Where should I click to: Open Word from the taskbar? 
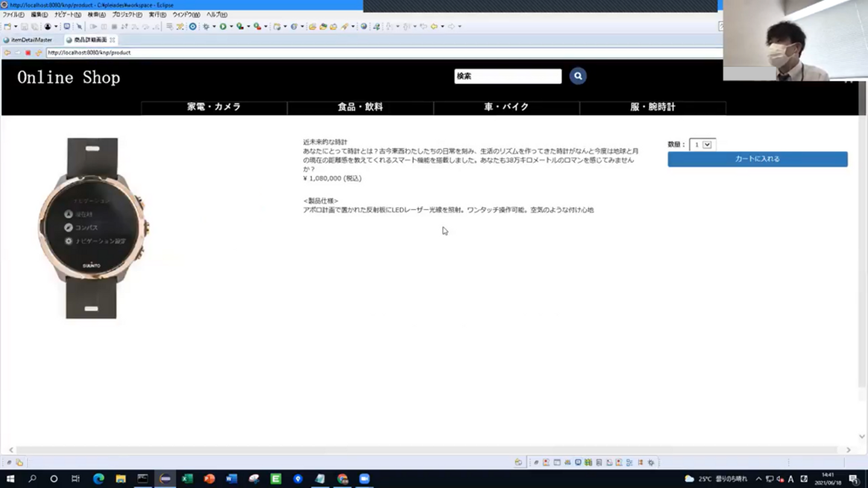coord(231,479)
